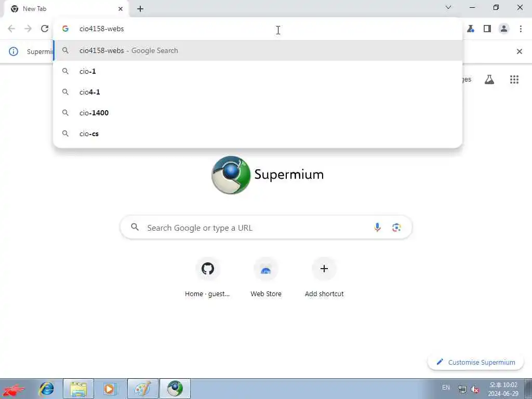Choose the cio-cs suggestion

click(258, 134)
